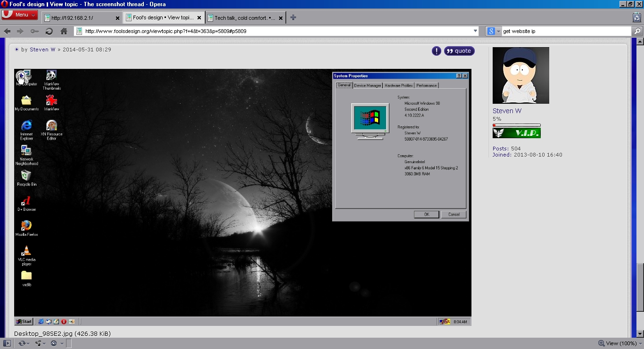Click OK in the pictured System Properties

pos(427,214)
